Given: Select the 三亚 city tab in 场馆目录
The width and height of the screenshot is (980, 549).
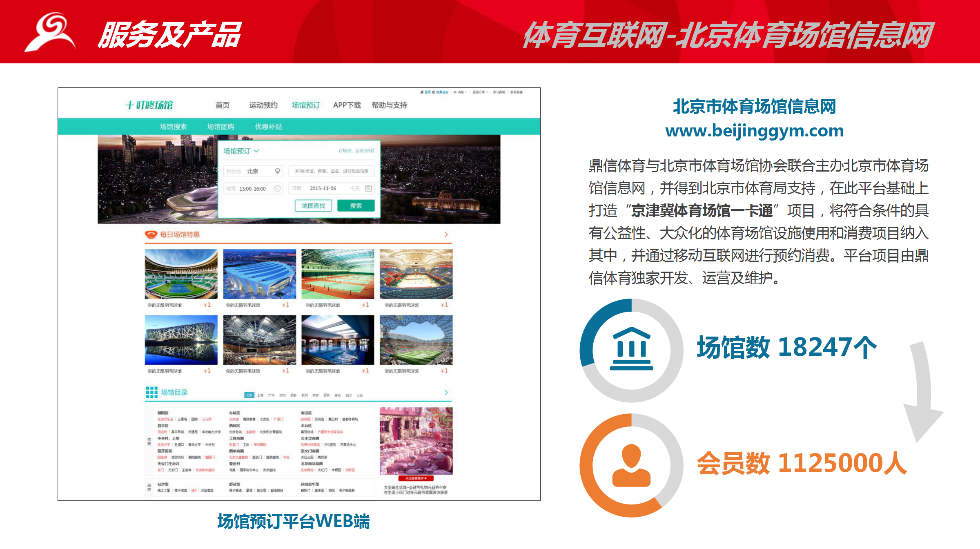Looking at the screenshot, I should (360, 395).
